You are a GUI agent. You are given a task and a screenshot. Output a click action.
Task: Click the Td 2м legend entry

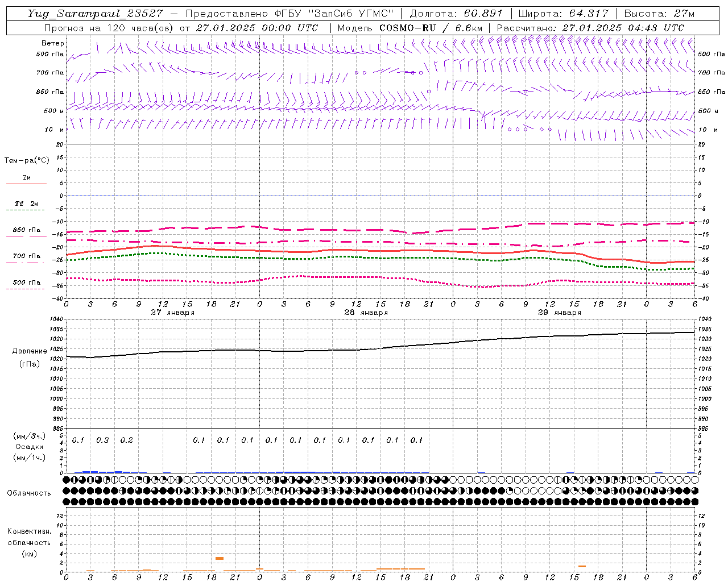point(26,206)
